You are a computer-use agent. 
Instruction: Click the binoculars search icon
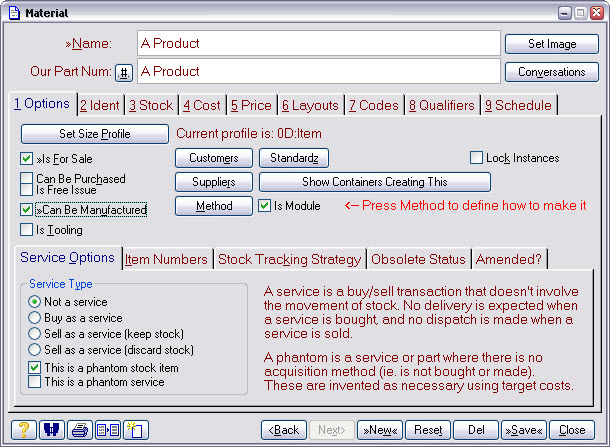pyautogui.click(x=52, y=430)
